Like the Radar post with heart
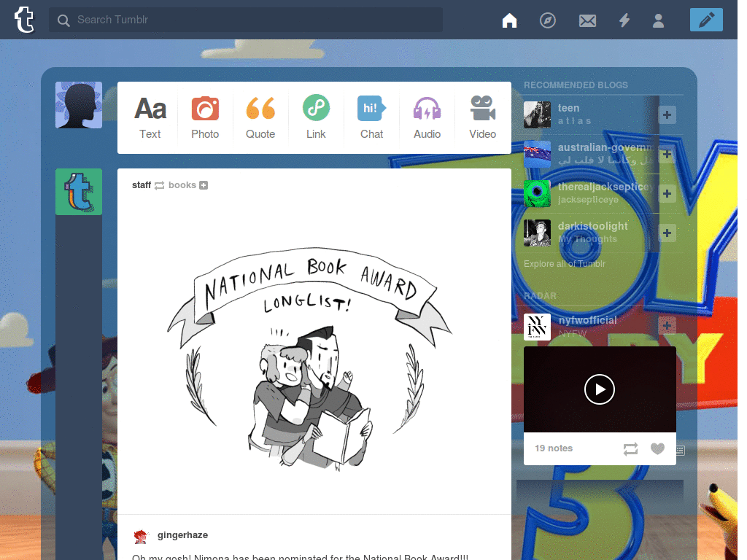The width and height of the screenshot is (747, 560). [657, 448]
